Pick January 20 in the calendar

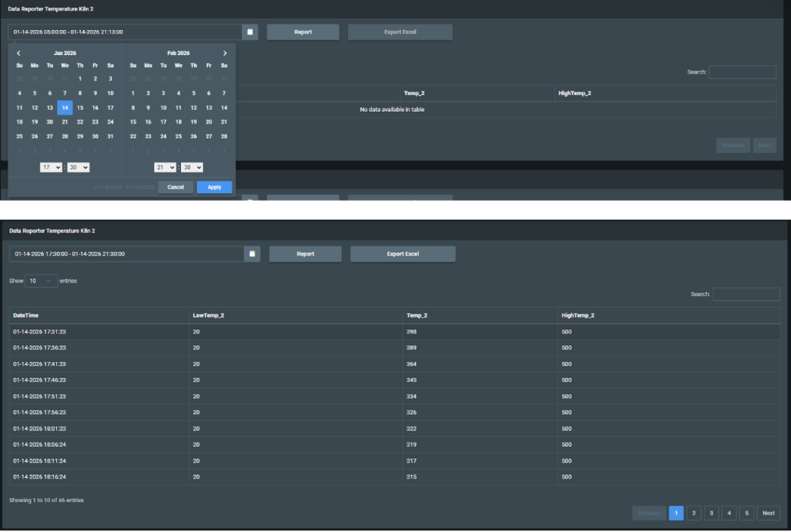(x=50, y=122)
